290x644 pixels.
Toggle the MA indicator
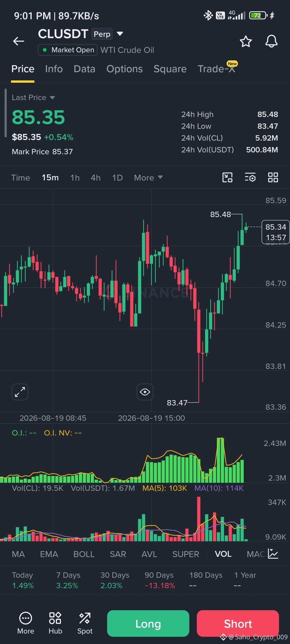18,554
